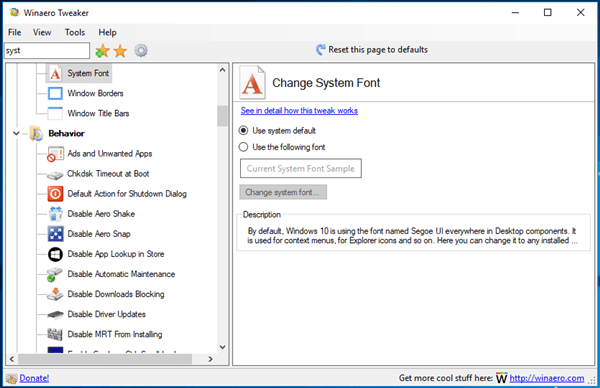This screenshot has height=388, width=600.
Task: Click the Donate! link
Action: (x=34, y=378)
